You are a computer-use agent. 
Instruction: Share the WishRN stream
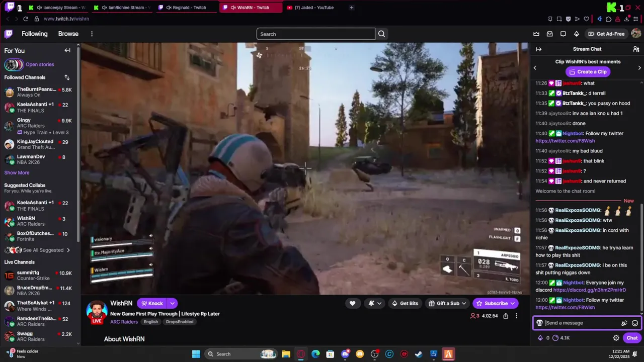506,316
